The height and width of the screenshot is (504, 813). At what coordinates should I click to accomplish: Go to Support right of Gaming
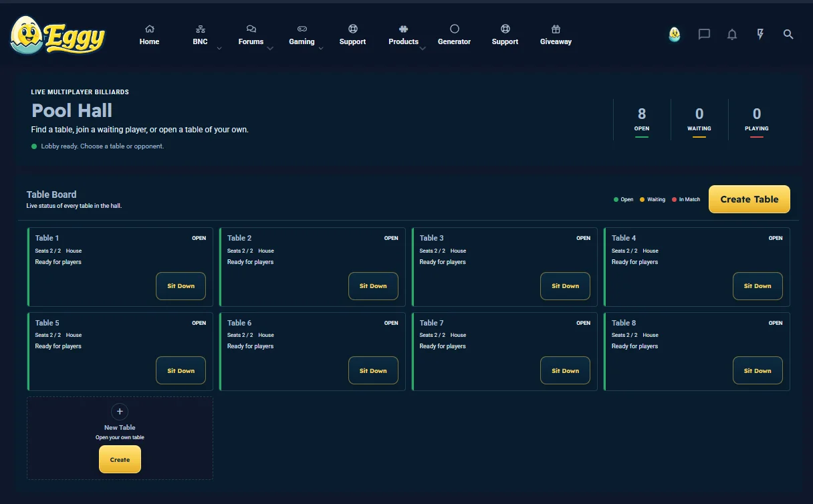coord(352,35)
